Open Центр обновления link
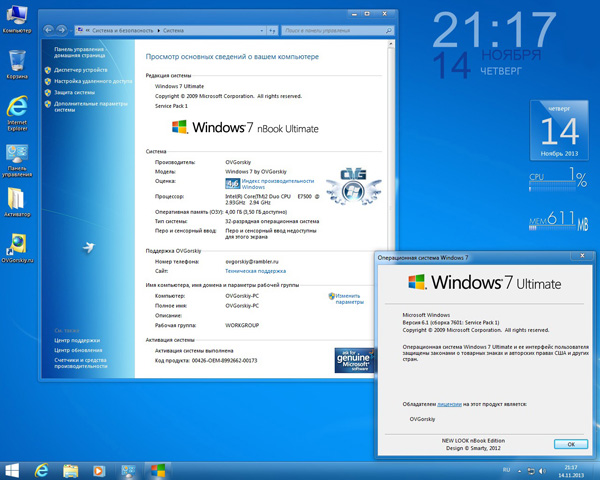 tap(78, 350)
